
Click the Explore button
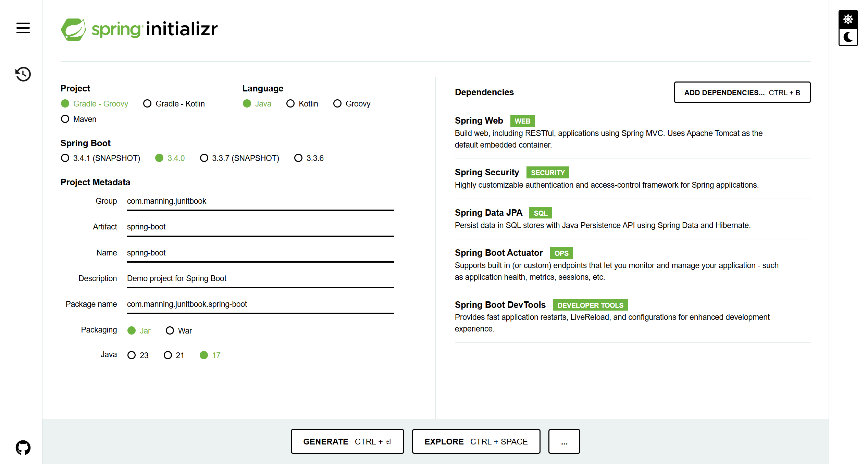[x=476, y=442]
